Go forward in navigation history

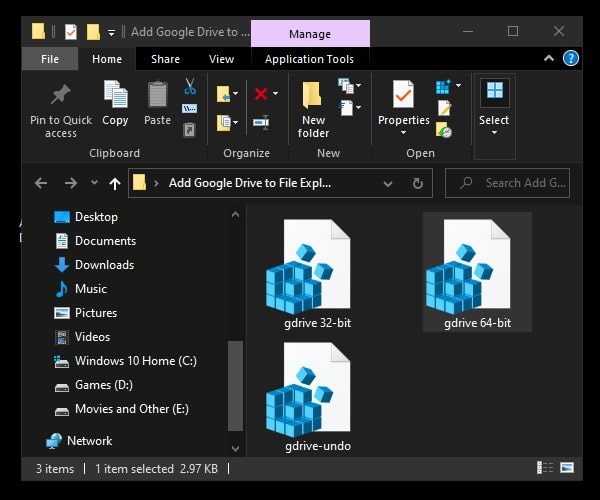[70, 183]
